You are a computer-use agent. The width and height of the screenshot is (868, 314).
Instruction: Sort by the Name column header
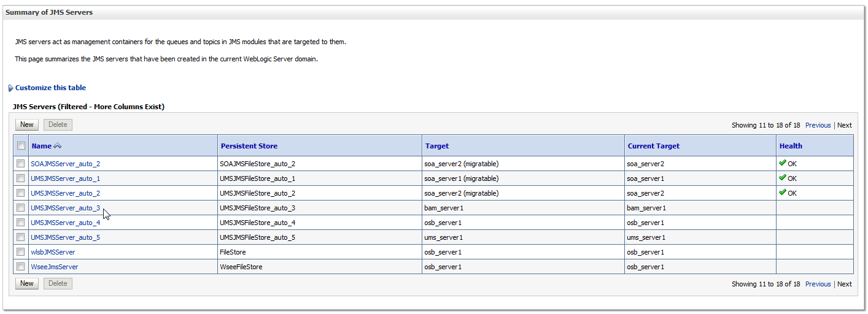tap(42, 146)
